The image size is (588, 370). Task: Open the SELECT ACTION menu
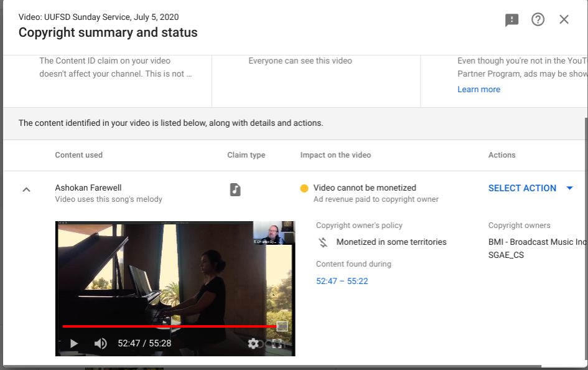click(x=531, y=188)
